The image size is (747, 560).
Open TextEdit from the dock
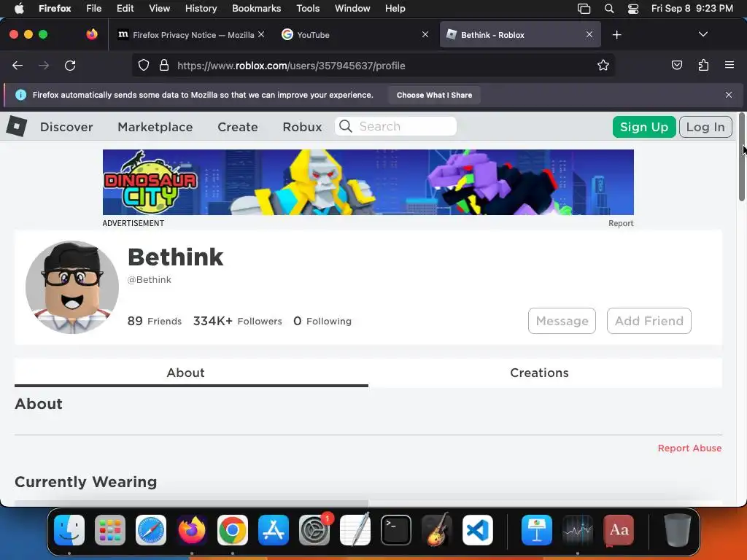(355, 530)
